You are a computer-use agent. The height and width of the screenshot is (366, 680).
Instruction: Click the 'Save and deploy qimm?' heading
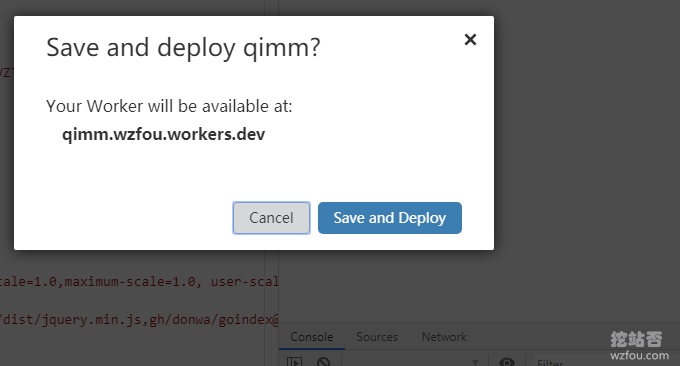183,48
